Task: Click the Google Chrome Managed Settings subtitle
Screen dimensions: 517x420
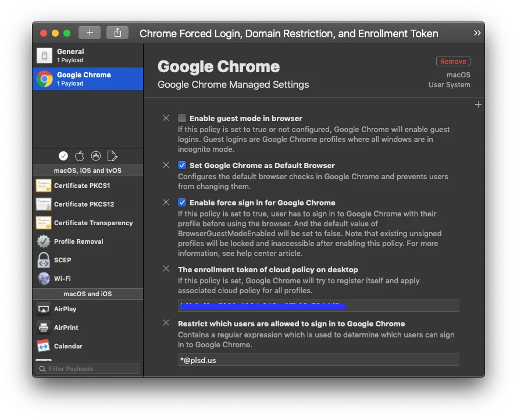Action: 233,84
